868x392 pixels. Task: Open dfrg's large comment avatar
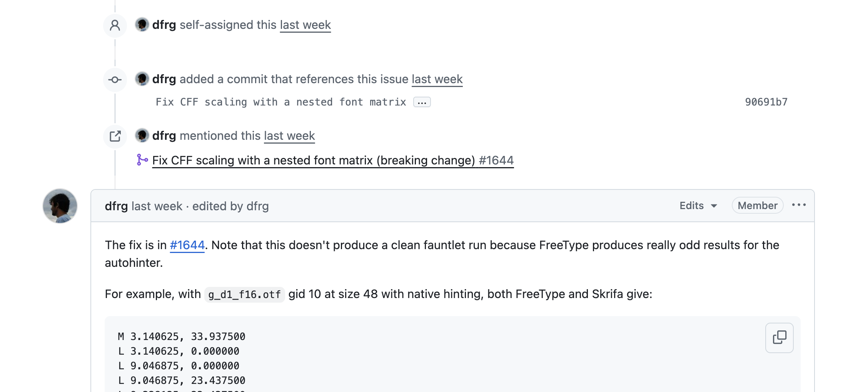click(60, 206)
